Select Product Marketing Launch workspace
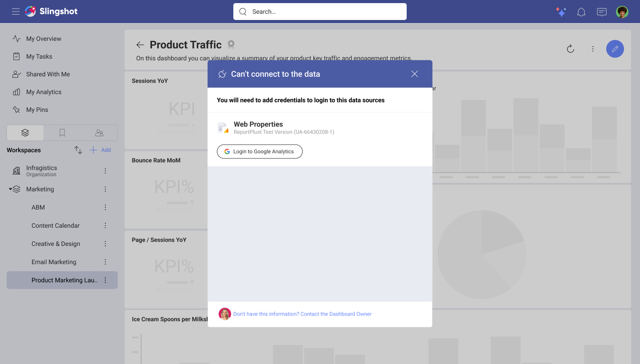The image size is (640, 364). 62,280
